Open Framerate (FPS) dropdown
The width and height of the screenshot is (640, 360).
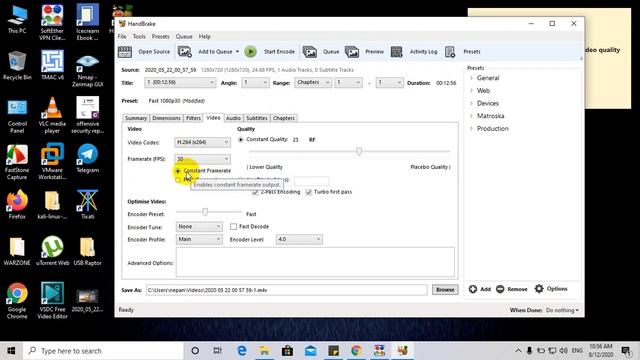click(202, 159)
